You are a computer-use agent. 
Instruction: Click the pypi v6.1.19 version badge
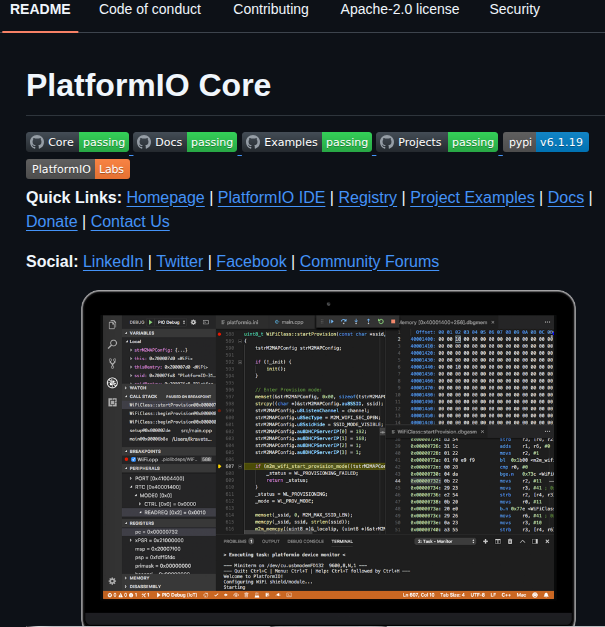pyautogui.click(x=546, y=142)
